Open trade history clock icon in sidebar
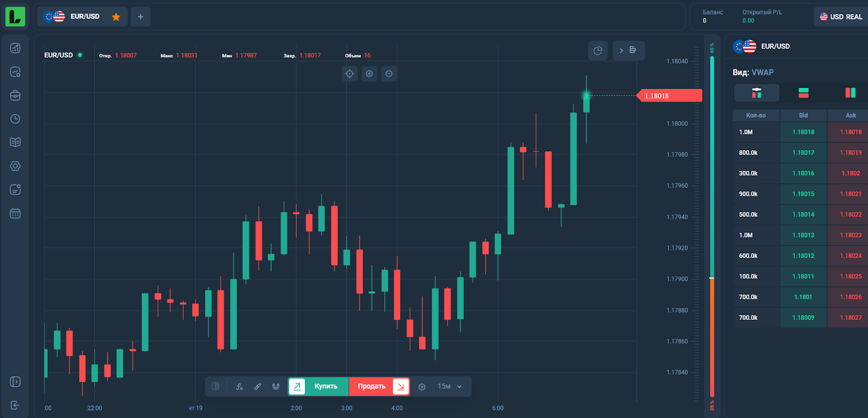This screenshot has width=868, height=418. [15, 119]
